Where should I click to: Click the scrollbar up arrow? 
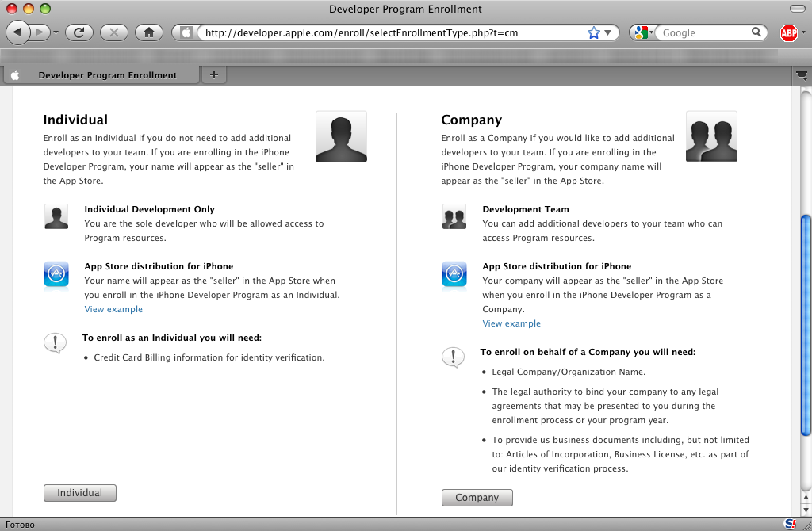(x=806, y=498)
